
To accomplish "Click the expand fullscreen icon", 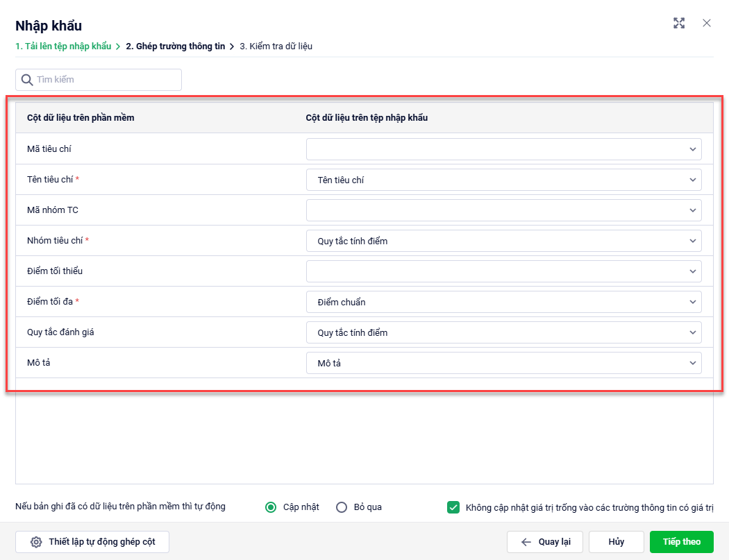I will [679, 23].
